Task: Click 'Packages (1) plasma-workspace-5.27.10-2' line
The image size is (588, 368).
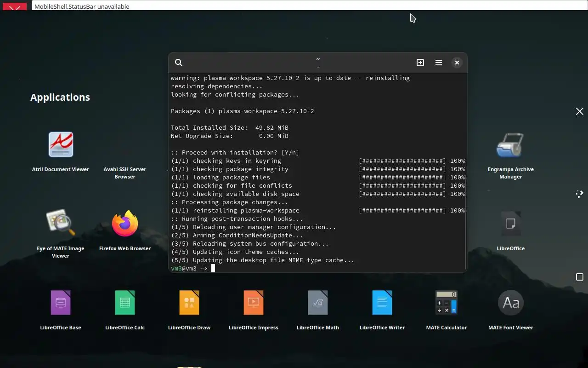Action: tap(243, 111)
